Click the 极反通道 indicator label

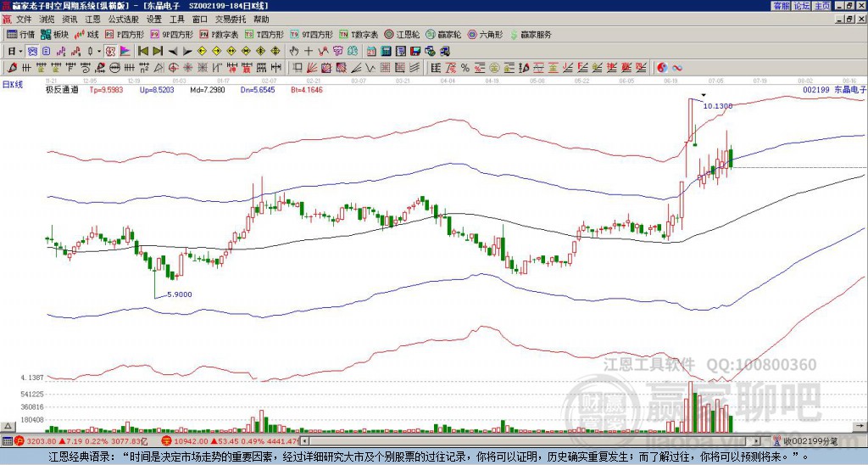[x=62, y=89]
